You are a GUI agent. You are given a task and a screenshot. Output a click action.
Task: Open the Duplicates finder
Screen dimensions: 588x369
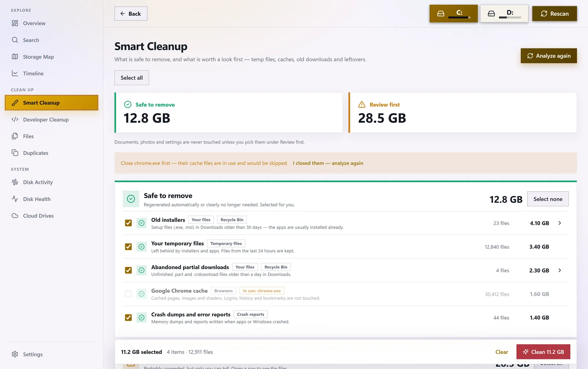51,153
